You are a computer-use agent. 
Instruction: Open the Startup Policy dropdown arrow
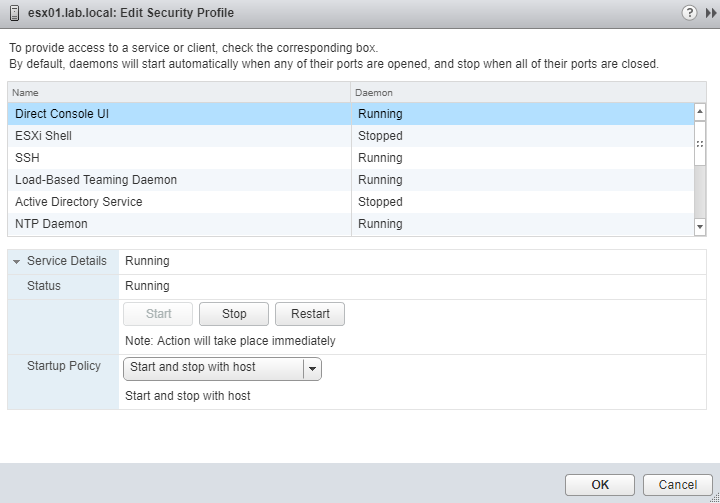pyautogui.click(x=312, y=368)
